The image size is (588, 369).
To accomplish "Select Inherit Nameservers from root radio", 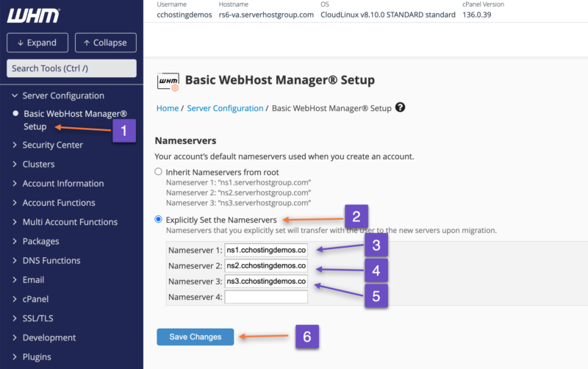I will (x=158, y=172).
